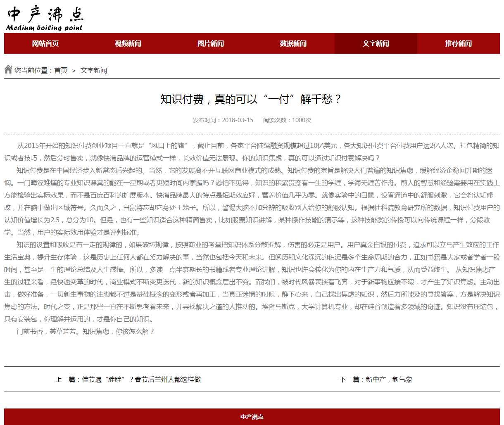Click the house icon in the breadcrumb
Screen dimensions: 504x425
[x=8, y=69]
